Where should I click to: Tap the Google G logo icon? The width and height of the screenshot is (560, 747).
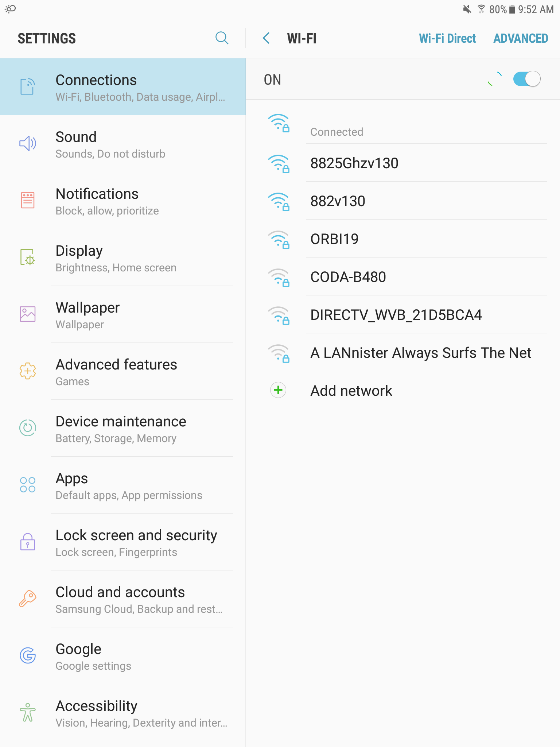pos(28,655)
